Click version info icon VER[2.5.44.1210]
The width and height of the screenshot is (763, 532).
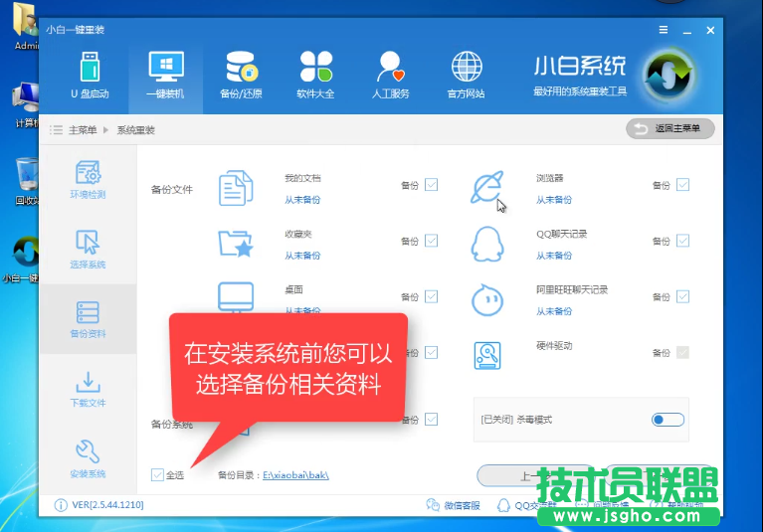click(x=61, y=505)
